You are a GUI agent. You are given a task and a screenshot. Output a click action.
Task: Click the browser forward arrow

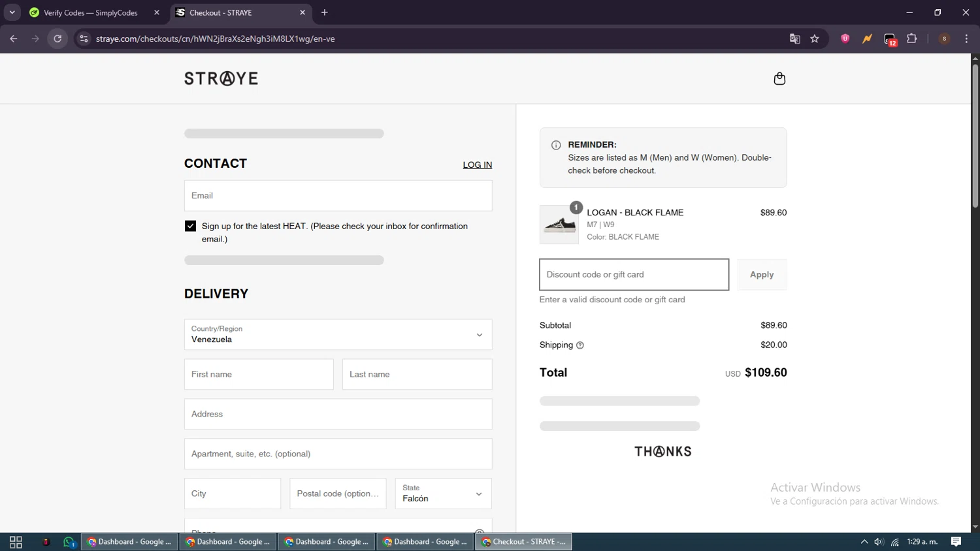tap(35, 39)
